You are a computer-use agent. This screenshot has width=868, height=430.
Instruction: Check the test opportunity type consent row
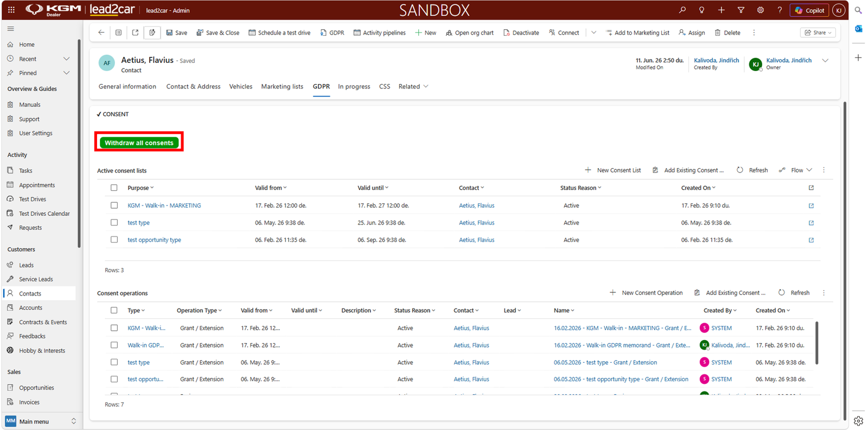(114, 240)
